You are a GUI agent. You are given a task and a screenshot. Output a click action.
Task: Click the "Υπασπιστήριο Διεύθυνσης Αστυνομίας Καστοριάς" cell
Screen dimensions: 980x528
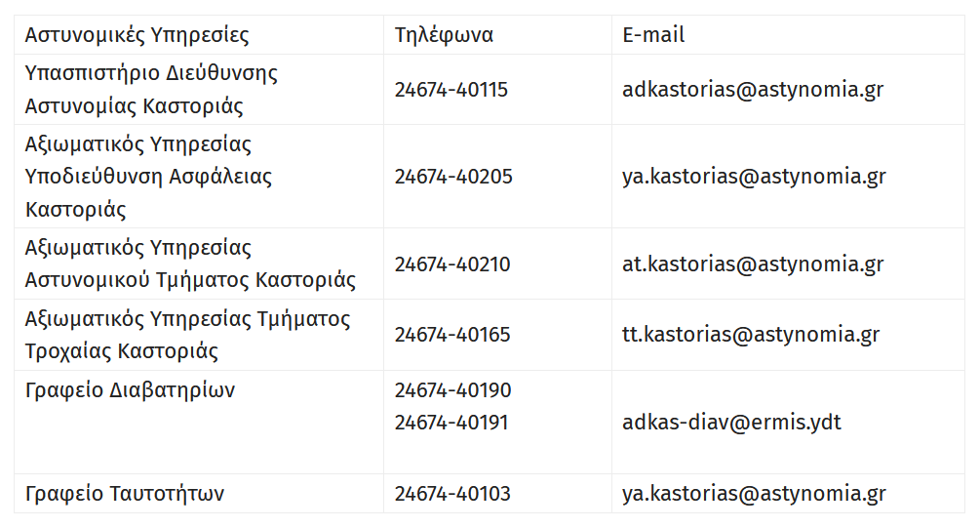point(151,90)
